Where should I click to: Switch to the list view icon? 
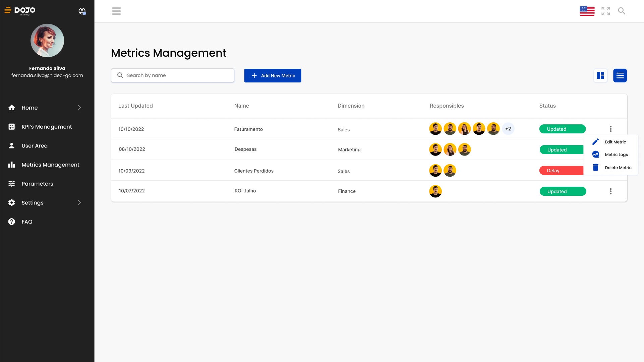(x=620, y=75)
